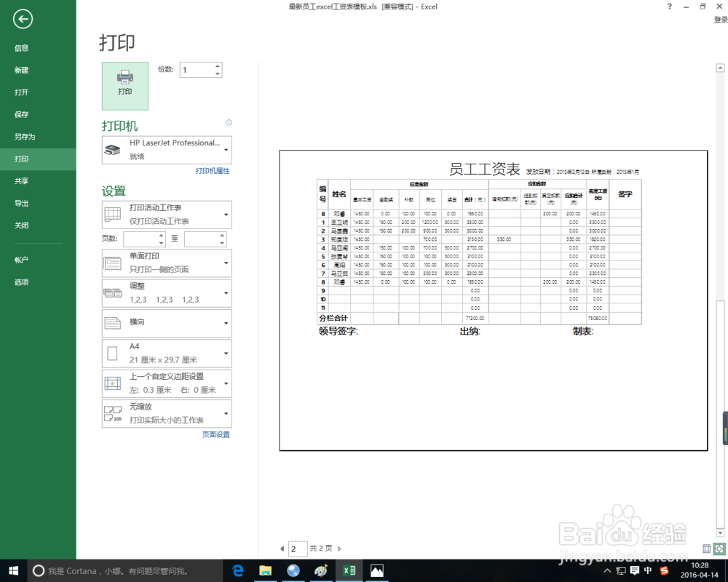Go to the next preview page arrow

(x=339, y=549)
